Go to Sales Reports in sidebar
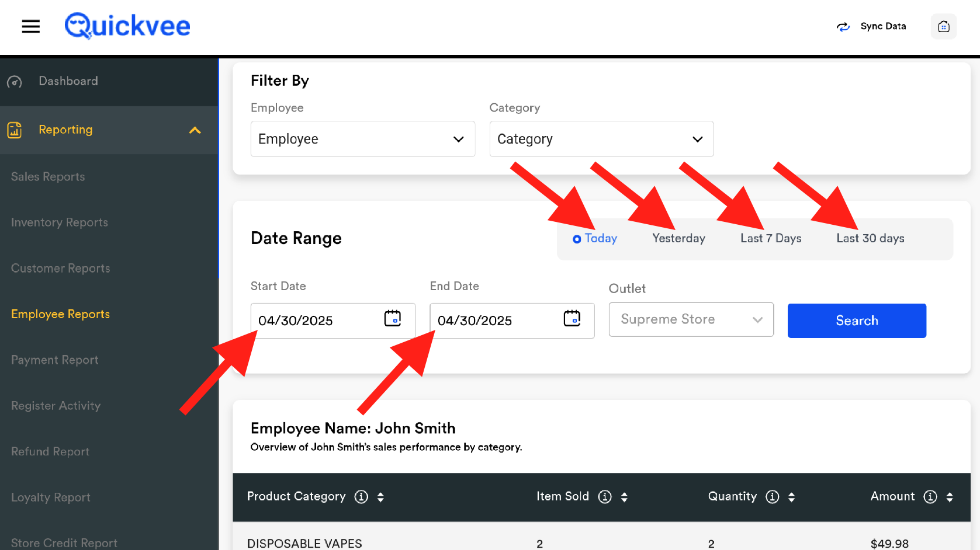The width and height of the screenshot is (980, 550). coord(48,177)
